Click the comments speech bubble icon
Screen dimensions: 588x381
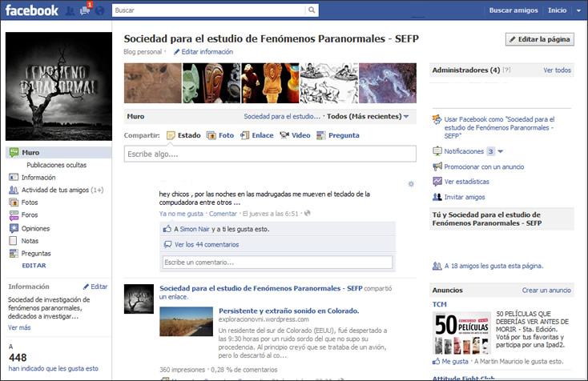tap(167, 245)
